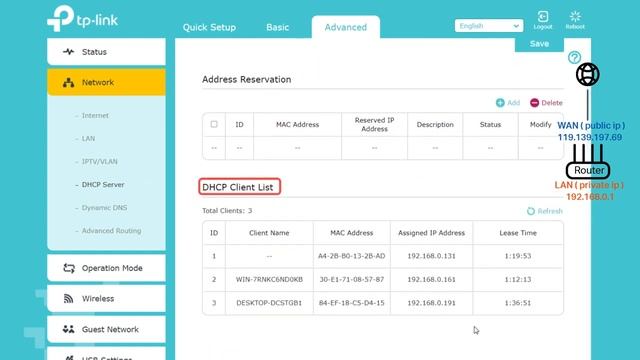Tick the Address Reservation select-all checkbox
Image resolution: width=640 pixels, height=360 pixels.
[214, 124]
